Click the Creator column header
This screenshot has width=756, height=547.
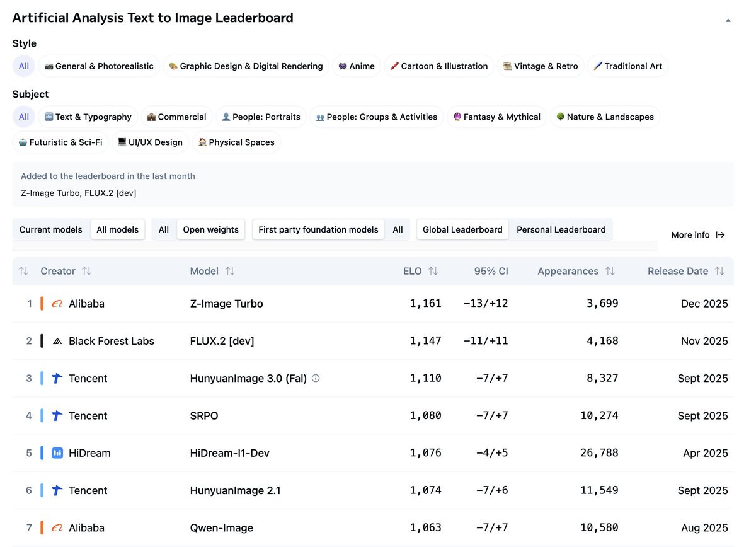58,271
